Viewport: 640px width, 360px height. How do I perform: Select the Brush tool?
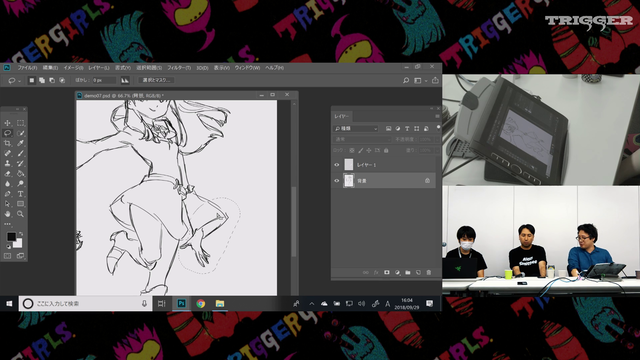click(20, 153)
